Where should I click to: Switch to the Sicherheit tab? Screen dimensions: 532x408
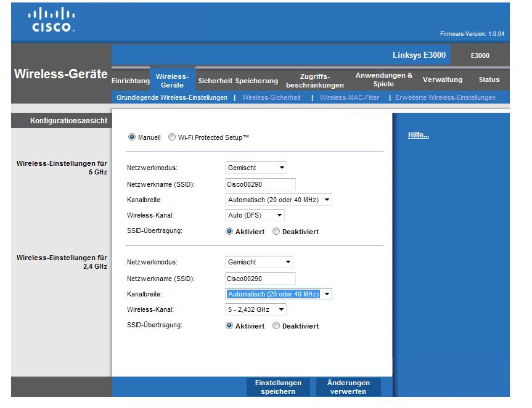[x=215, y=81]
